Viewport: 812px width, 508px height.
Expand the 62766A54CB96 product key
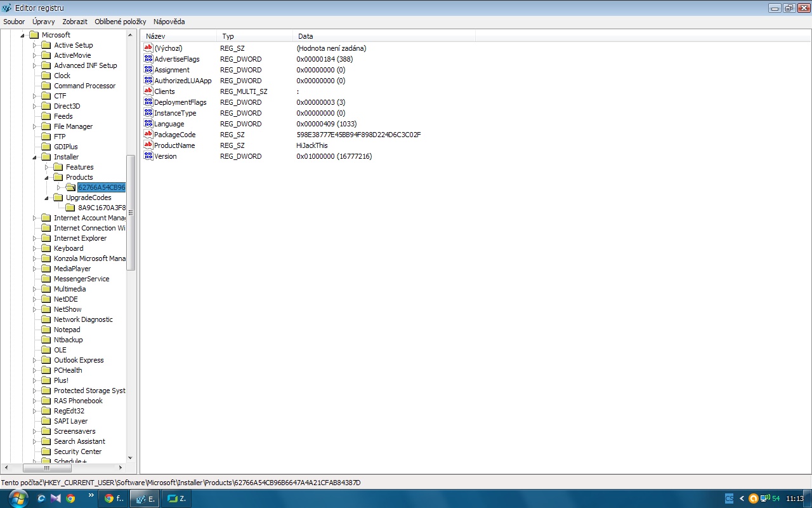(59, 187)
